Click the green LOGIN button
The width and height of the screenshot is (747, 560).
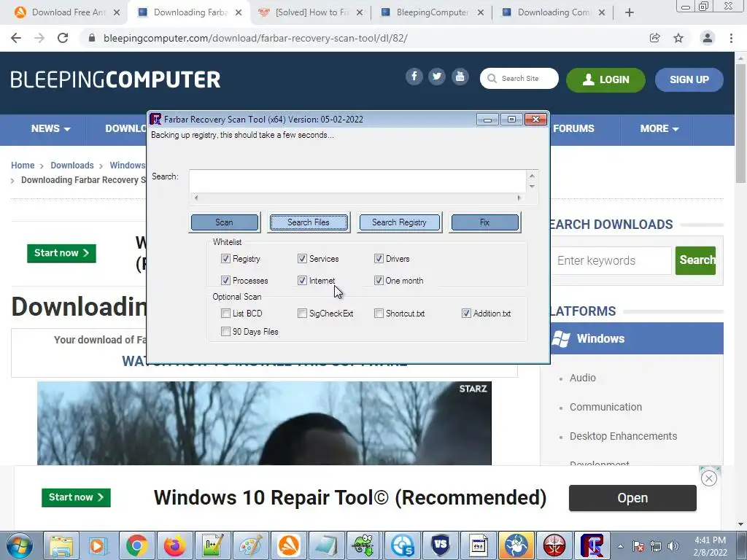(x=605, y=79)
